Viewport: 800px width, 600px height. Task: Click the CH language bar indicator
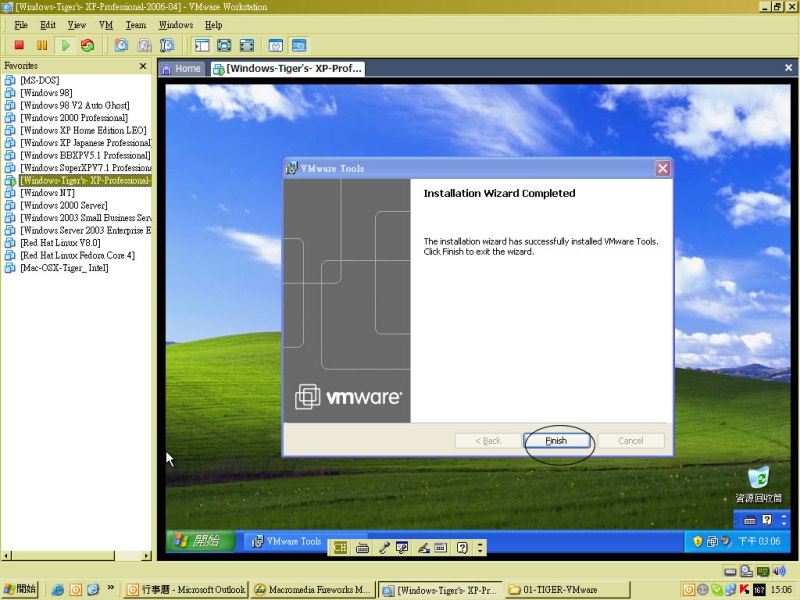[x=339, y=548]
